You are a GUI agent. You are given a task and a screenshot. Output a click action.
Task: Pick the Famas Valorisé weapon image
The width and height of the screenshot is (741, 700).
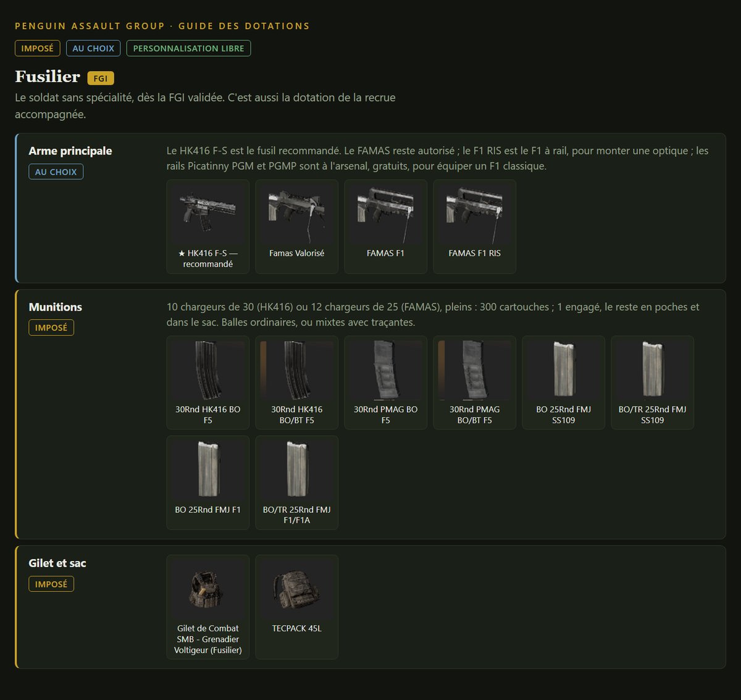tap(297, 214)
